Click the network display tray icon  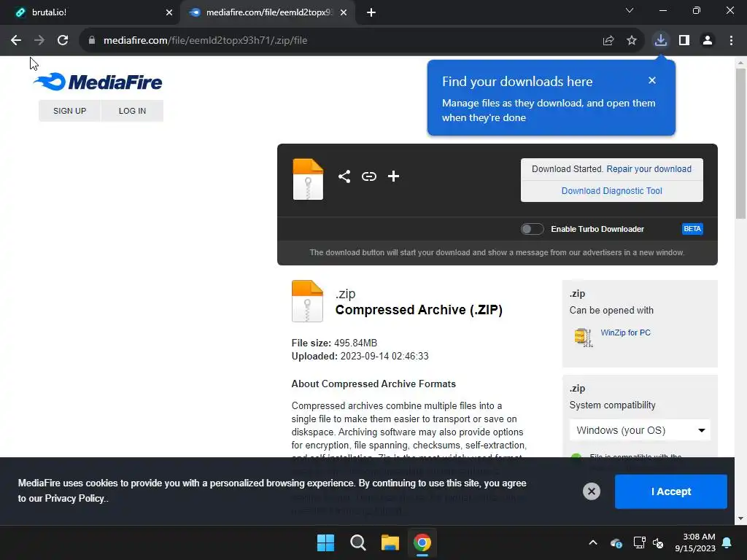click(639, 542)
